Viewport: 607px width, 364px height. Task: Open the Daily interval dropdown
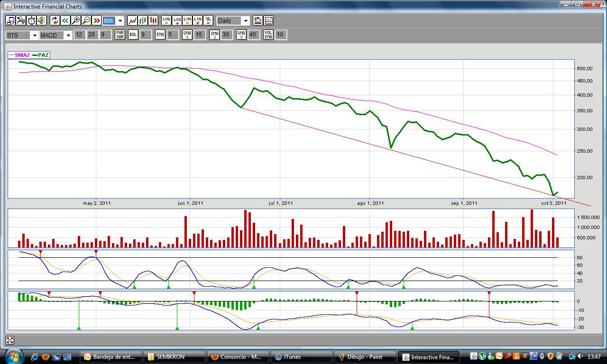[x=246, y=20]
